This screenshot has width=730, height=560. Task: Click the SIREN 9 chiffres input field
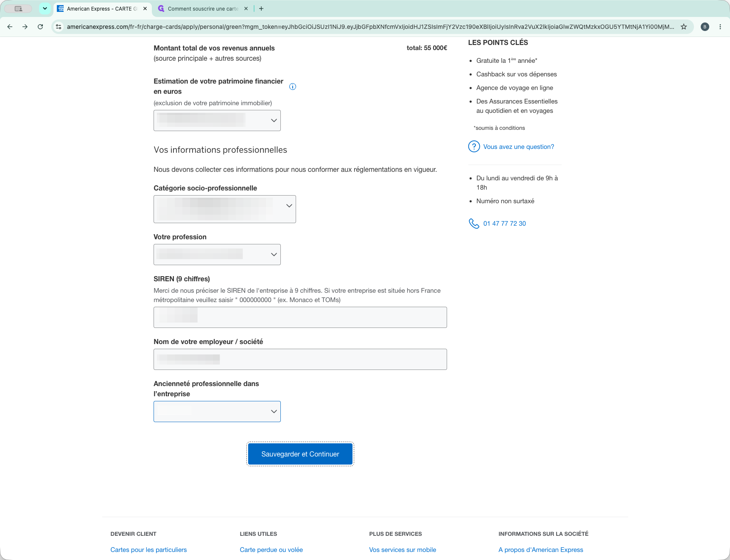pyautogui.click(x=300, y=317)
